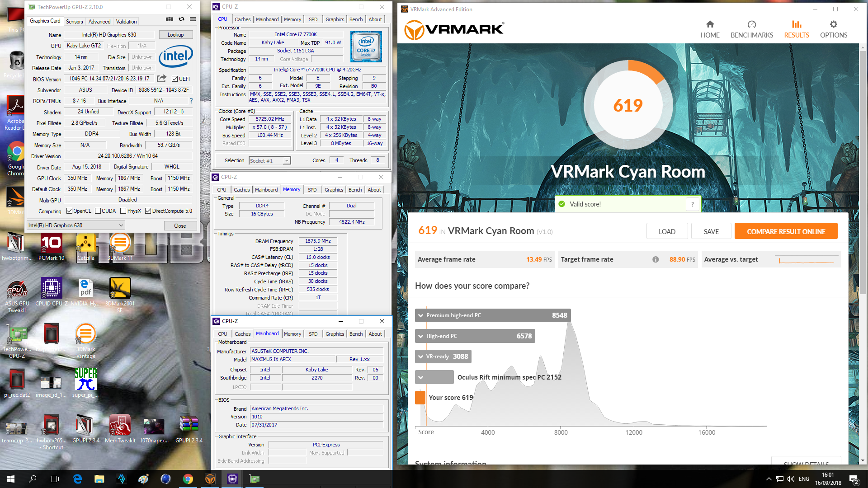Expand High-end PC comparison row
The height and width of the screenshot is (488, 868).
(475, 336)
